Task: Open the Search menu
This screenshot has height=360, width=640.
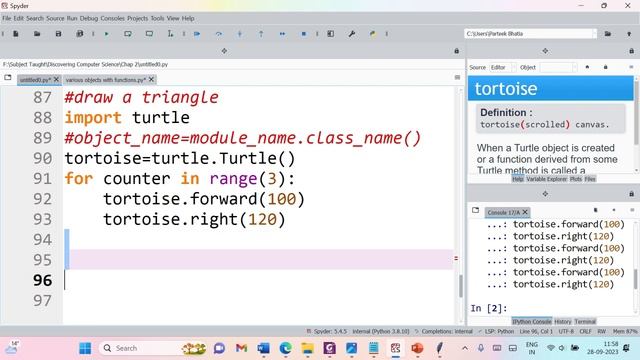Action: point(35,18)
